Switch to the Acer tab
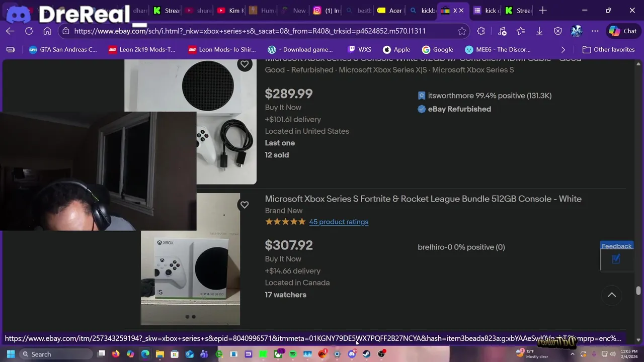This screenshot has height=362, width=644. (x=390, y=10)
